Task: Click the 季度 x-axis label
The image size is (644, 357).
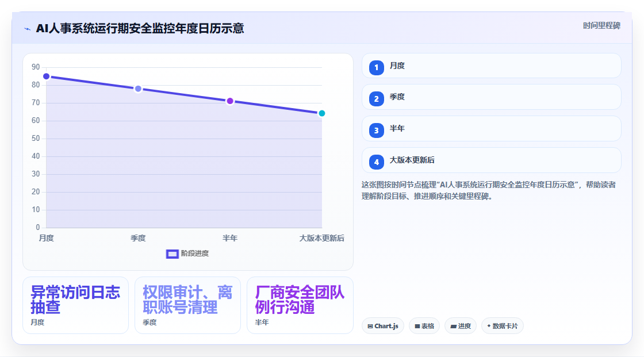Action: [x=138, y=238]
